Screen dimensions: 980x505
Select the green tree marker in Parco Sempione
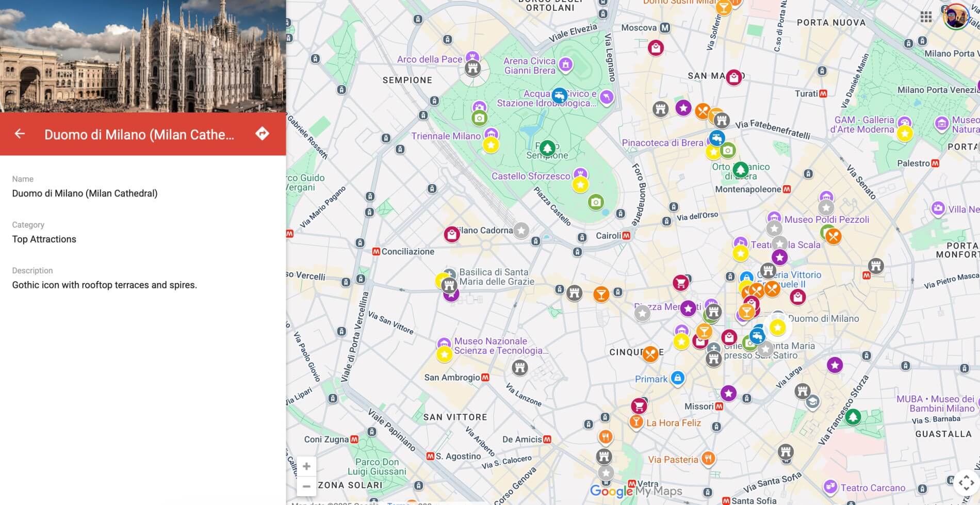tap(547, 149)
